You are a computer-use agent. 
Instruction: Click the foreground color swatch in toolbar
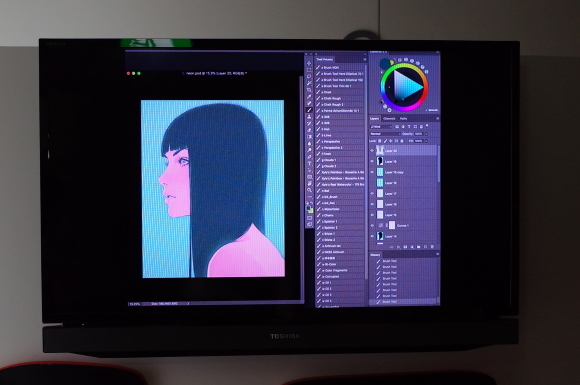[x=308, y=207]
